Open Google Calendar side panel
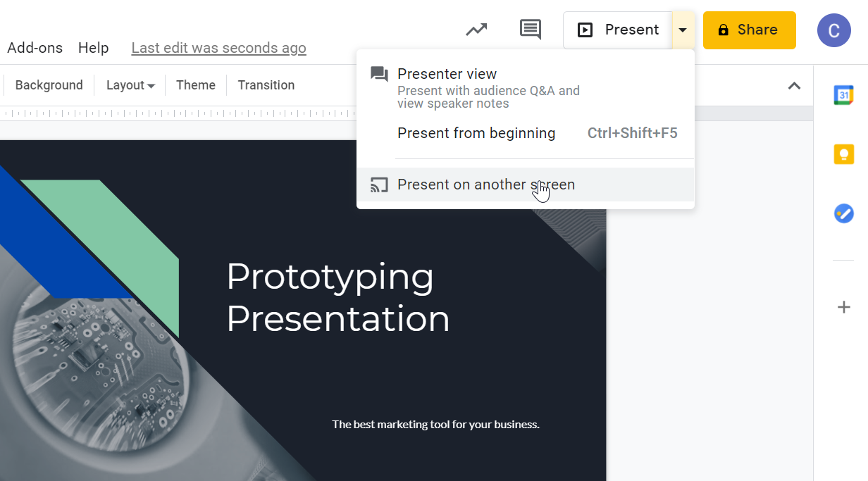 pyautogui.click(x=843, y=94)
